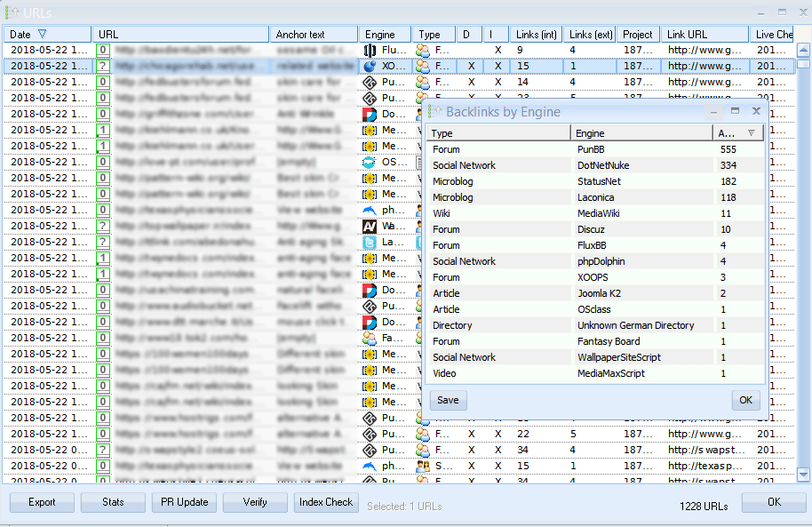Click the FluxBB engine icon in first row

(x=370, y=50)
